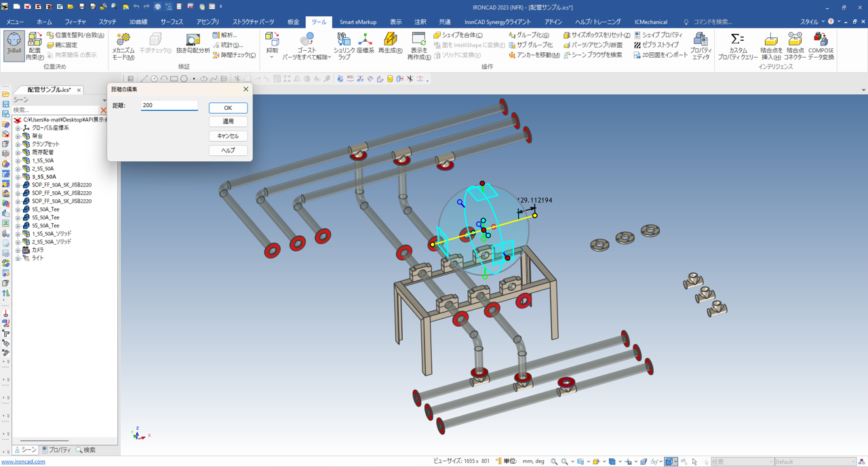The image size is (868, 467).
Task: Click the 距離 input field
Action: (x=169, y=106)
